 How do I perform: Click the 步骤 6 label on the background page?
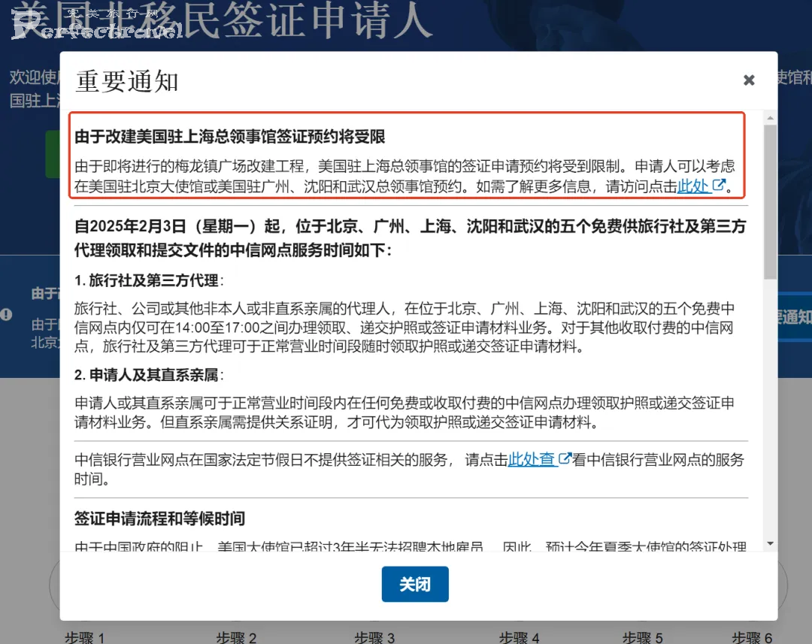(752, 637)
